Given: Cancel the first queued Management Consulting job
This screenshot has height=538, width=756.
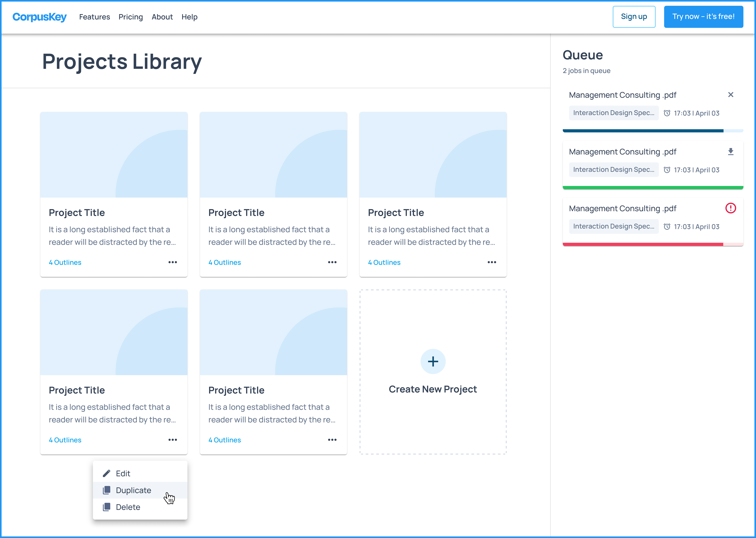Looking at the screenshot, I should coord(731,95).
